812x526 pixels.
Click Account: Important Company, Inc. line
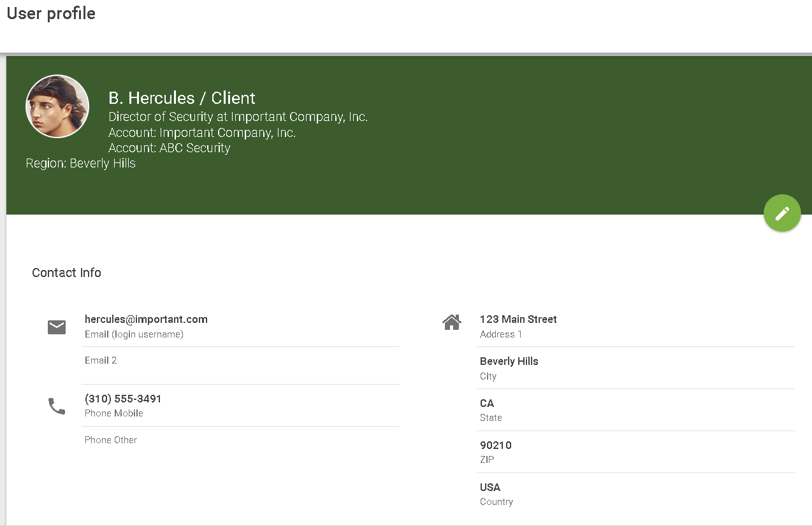point(202,132)
